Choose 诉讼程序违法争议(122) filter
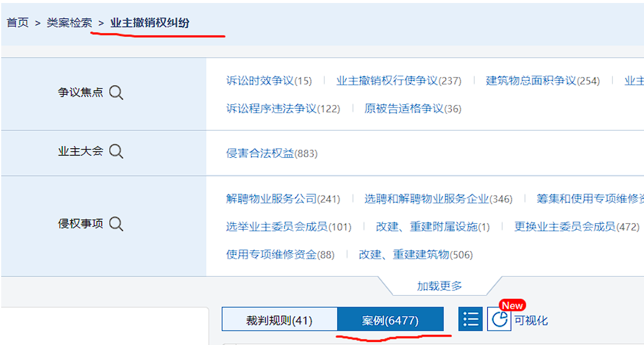The width and height of the screenshot is (644, 345). click(x=282, y=109)
